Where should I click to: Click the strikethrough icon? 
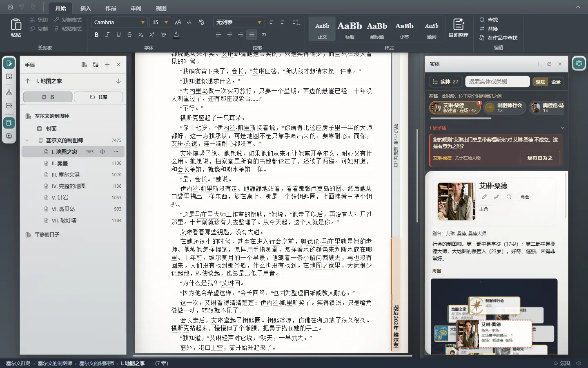129,35
